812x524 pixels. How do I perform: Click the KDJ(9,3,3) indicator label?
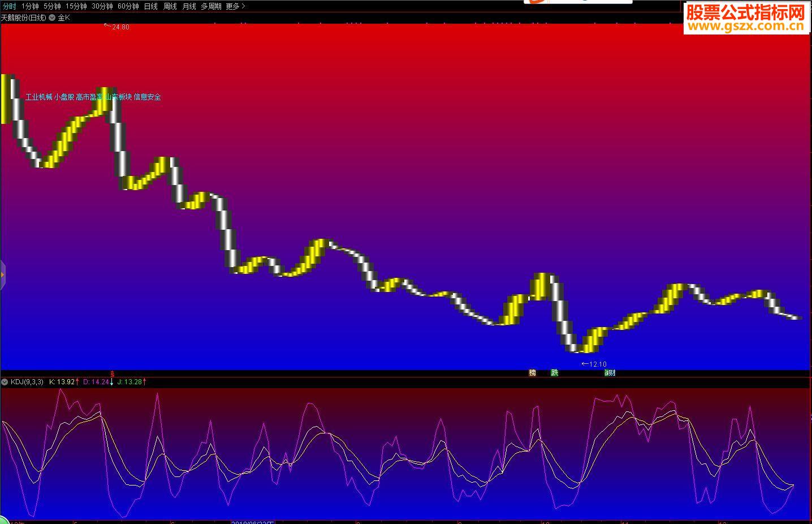coord(27,382)
